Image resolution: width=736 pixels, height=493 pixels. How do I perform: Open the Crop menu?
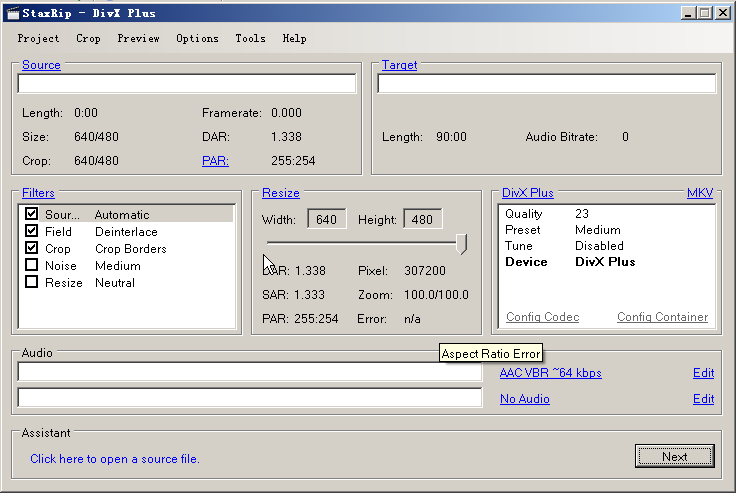88,39
